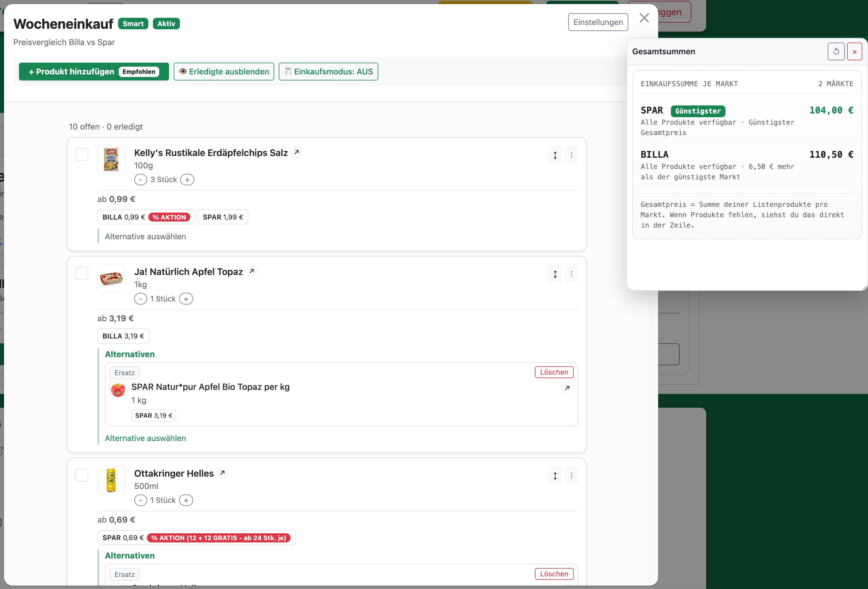Click Kelly's chips product thumbnail
The height and width of the screenshot is (589, 868).
[111, 159]
